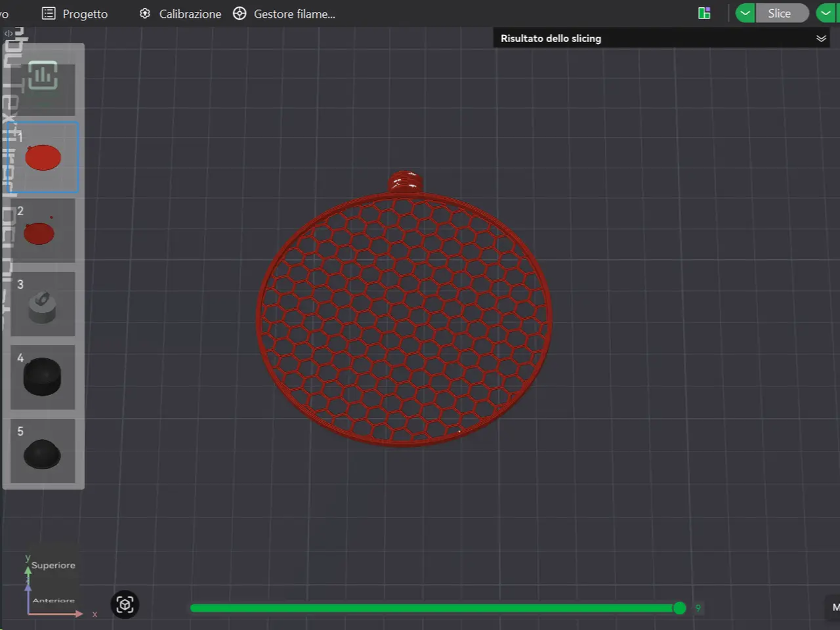Click the Risultato dello slicing title
This screenshot has height=630, width=840.
(x=551, y=39)
